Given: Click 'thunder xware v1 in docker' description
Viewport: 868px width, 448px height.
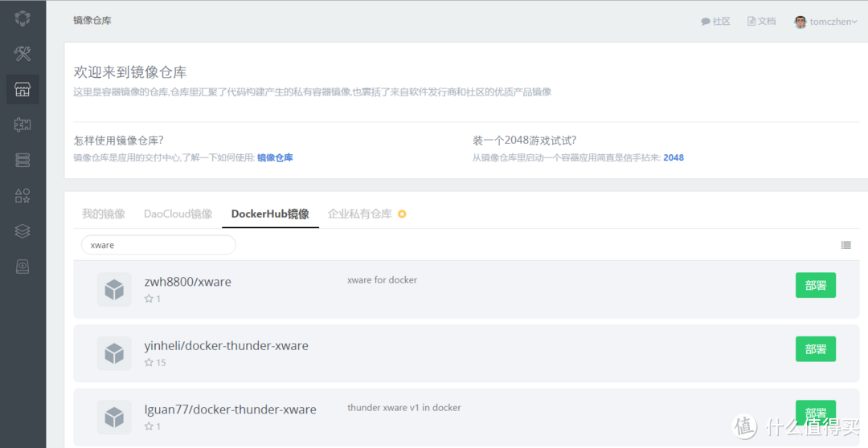Looking at the screenshot, I should tap(404, 408).
